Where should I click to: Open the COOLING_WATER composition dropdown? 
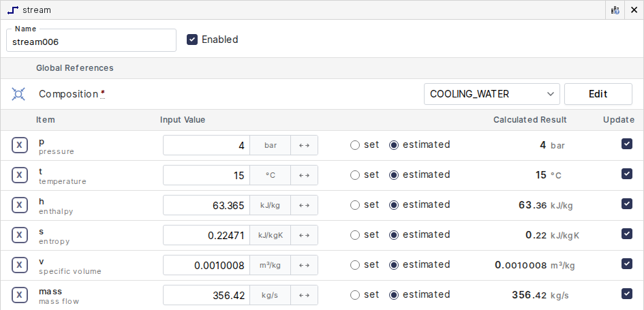[x=491, y=94]
